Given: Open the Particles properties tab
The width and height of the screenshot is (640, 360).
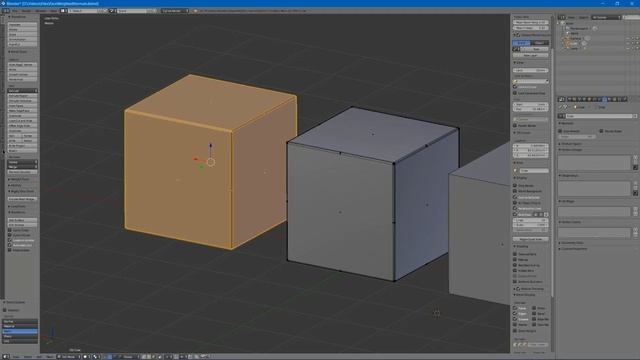Looking at the screenshot, I should [619, 99].
